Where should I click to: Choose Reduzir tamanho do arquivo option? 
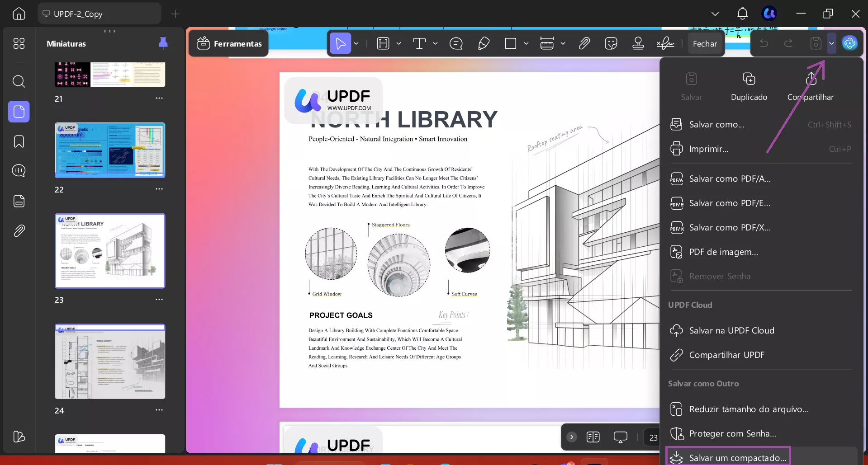click(x=749, y=409)
